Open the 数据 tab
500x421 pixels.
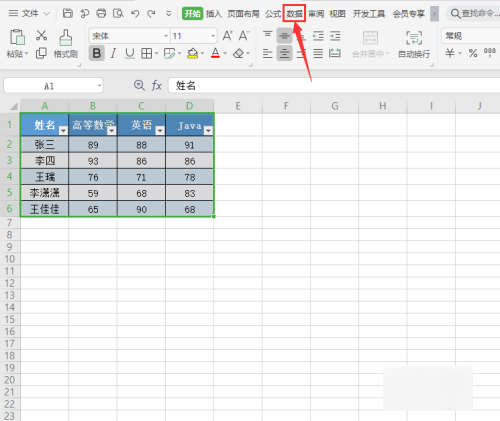coord(294,14)
